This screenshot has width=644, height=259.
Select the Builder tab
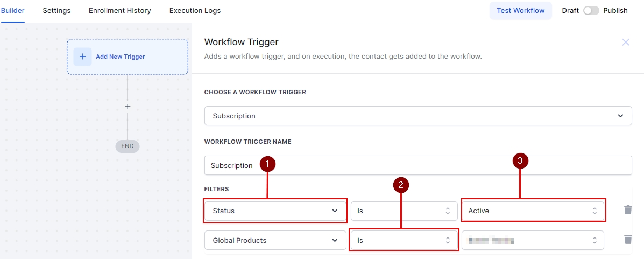13,11
